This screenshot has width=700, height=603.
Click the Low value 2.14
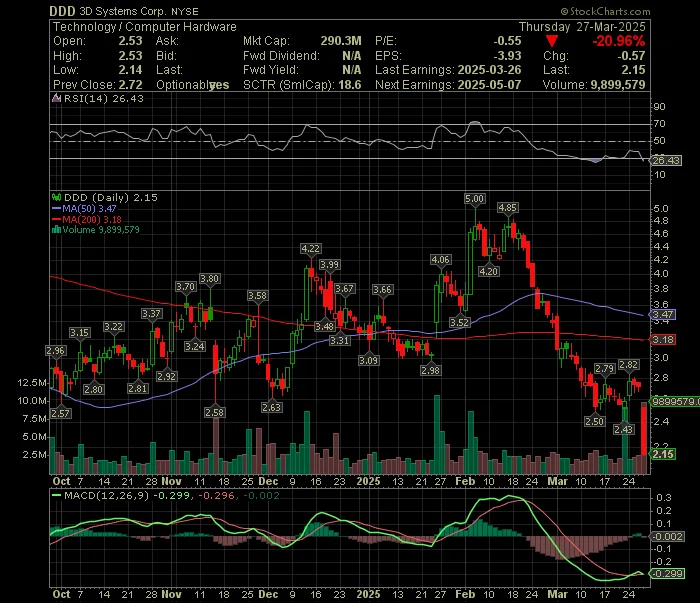(130, 70)
